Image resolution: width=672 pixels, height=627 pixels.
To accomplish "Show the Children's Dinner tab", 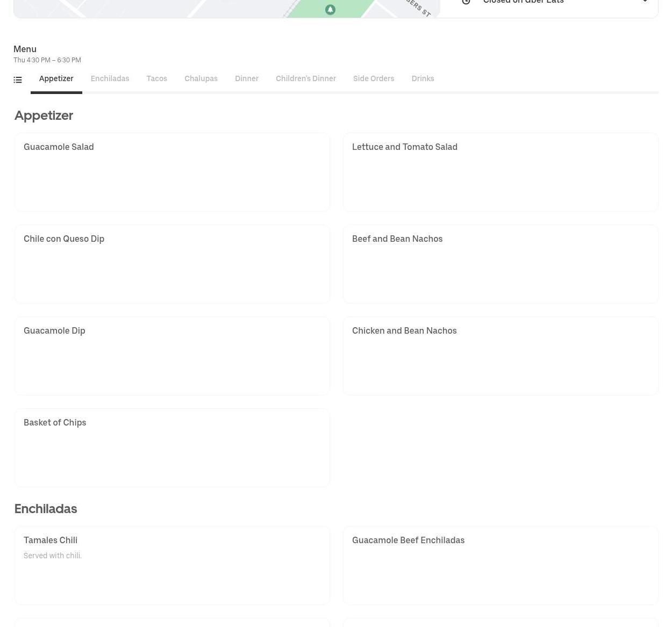I will click(x=305, y=79).
